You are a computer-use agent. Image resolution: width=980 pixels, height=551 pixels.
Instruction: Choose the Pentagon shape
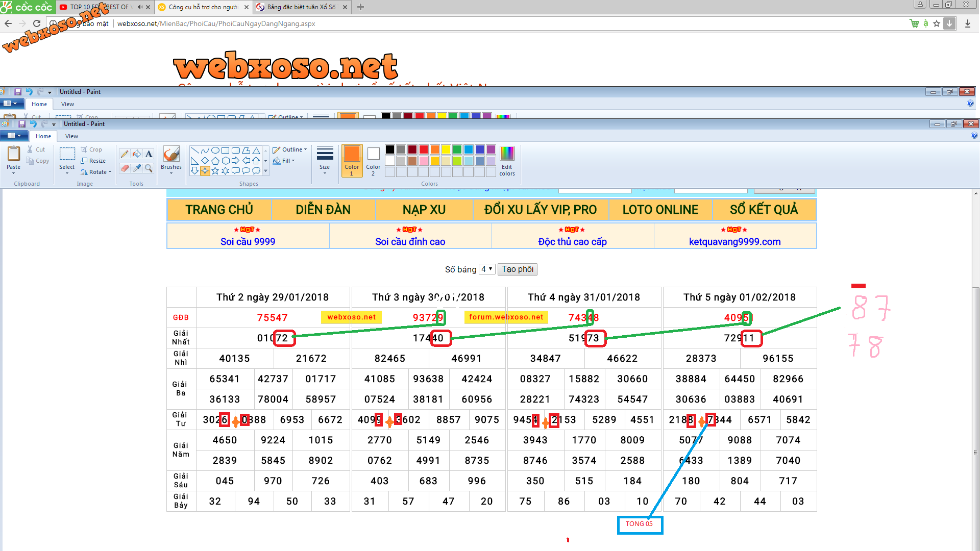(215, 161)
